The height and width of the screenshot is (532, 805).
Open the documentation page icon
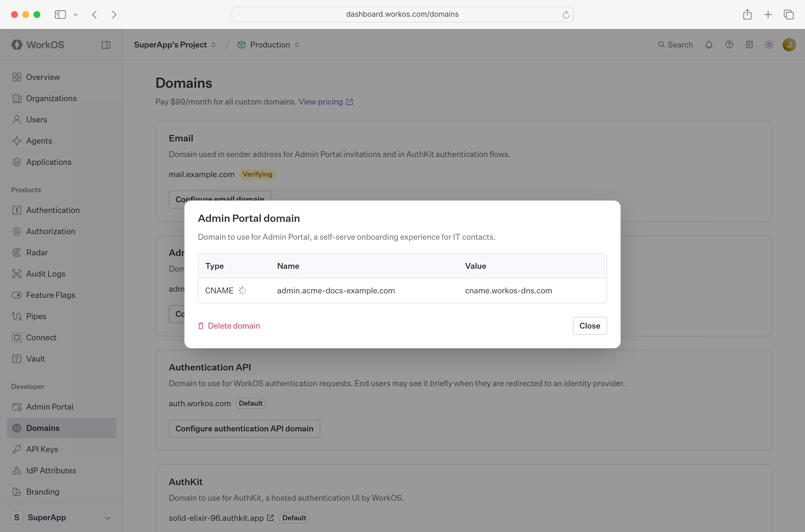[749, 45]
